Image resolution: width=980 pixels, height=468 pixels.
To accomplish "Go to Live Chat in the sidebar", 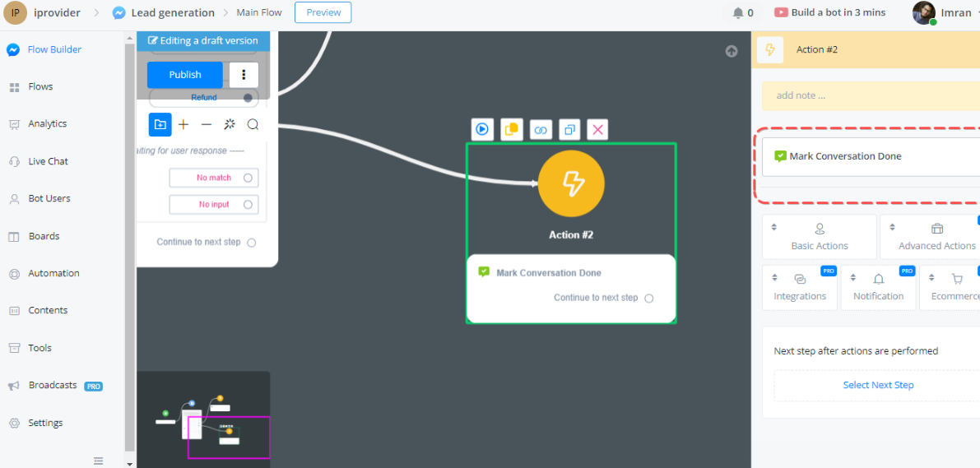I will click(48, 161).
